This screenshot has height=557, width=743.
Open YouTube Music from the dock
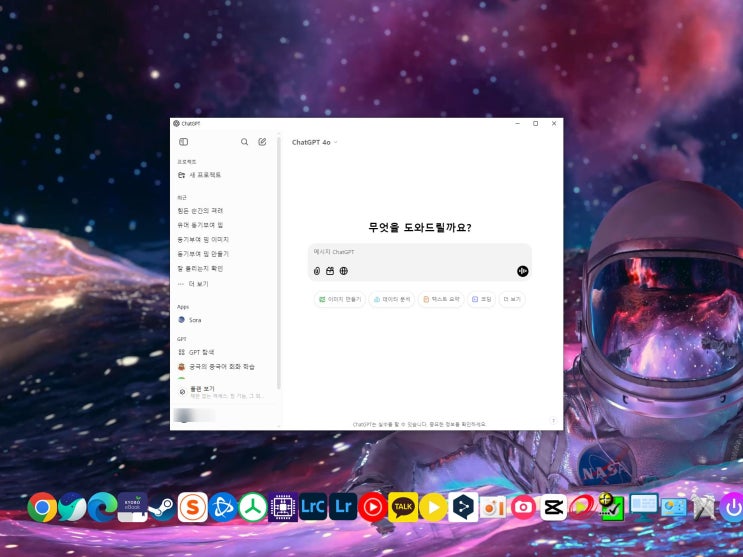(x=372, y=507)
